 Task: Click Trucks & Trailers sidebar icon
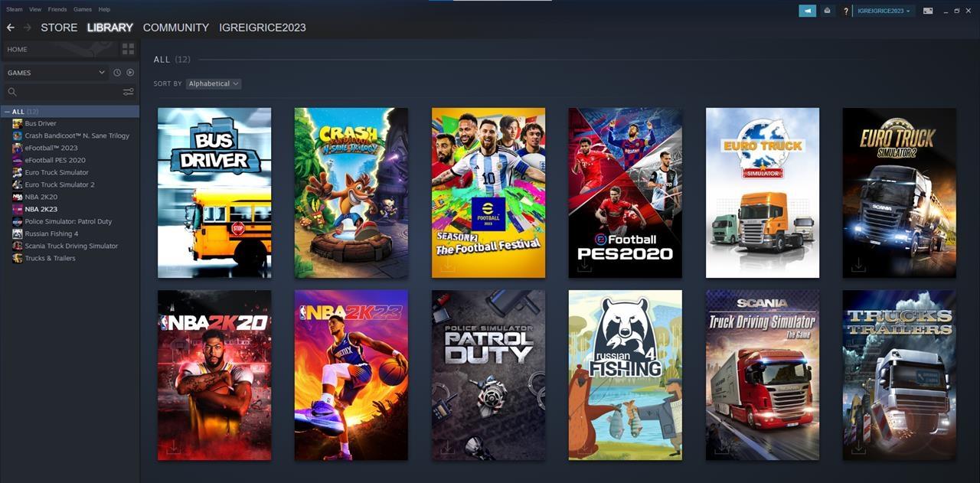click(x=18, y=258)
